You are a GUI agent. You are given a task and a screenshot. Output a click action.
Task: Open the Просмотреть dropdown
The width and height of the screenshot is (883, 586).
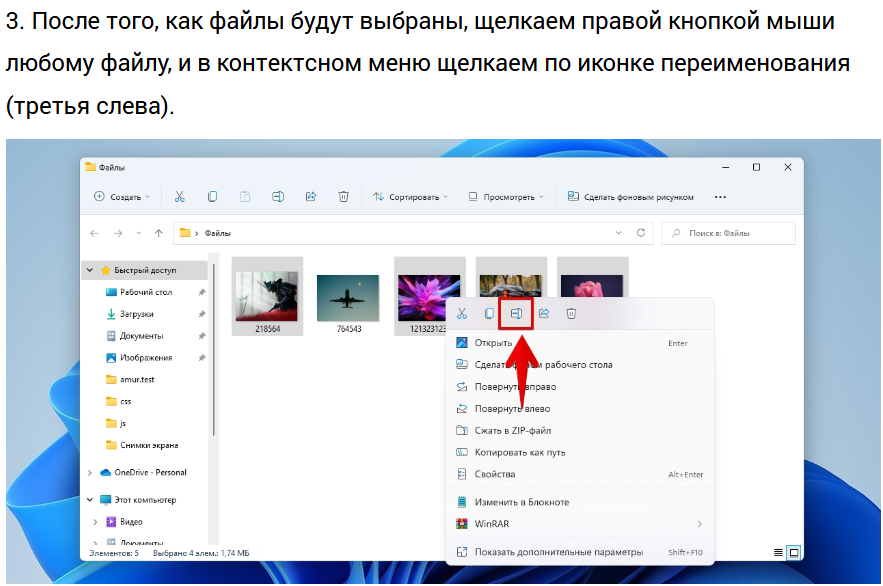tap(506, 196)
